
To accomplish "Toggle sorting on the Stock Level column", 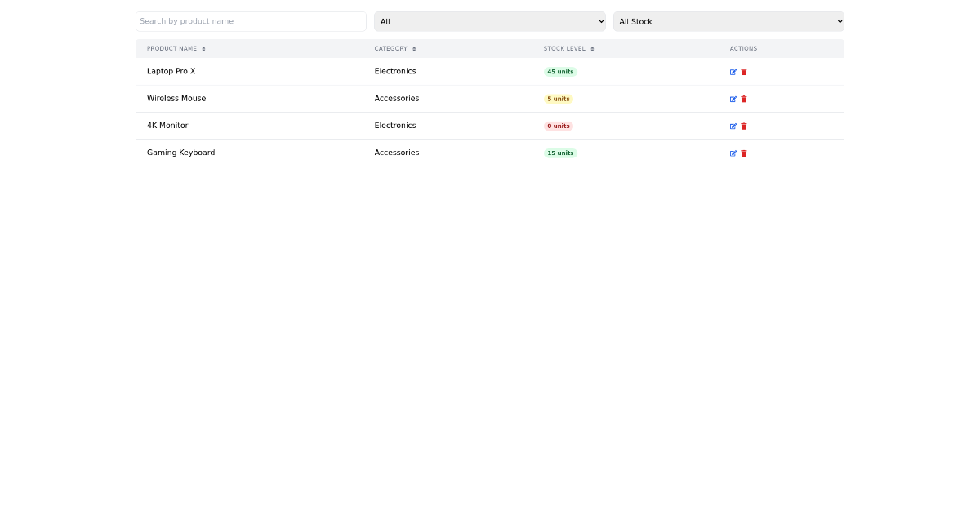I will [x=590, y=48].
